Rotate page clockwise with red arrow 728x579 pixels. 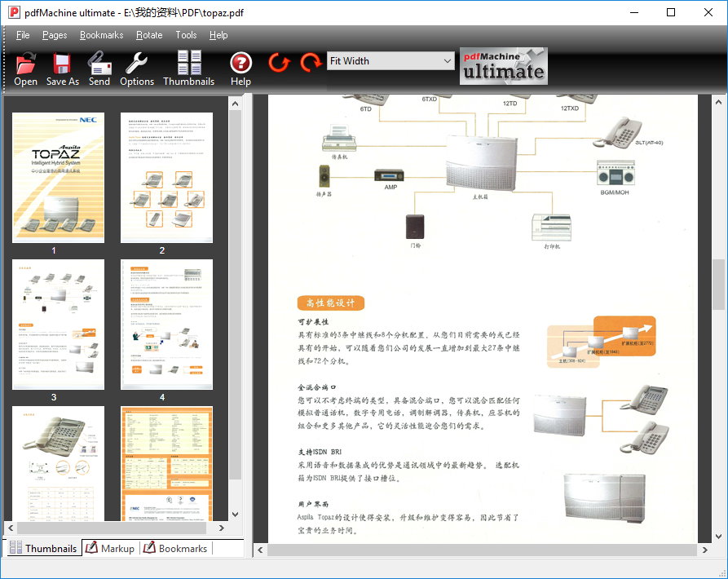click(x=311, y=62)
